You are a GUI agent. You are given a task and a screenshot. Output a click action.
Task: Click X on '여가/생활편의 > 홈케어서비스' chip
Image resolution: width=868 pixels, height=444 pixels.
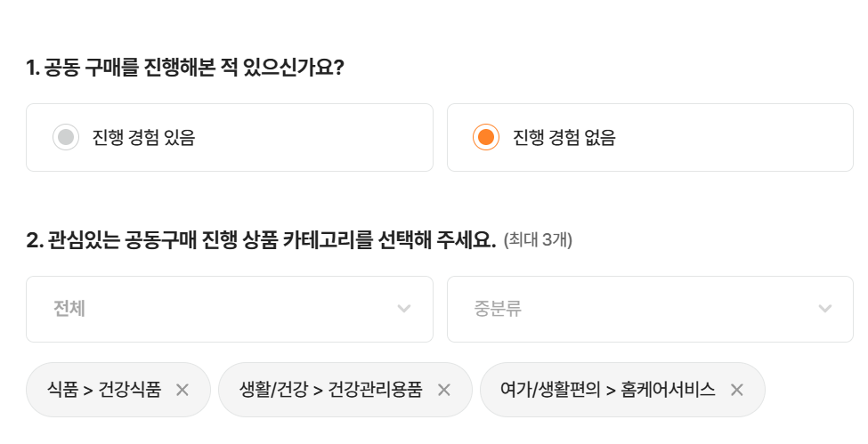pyautogui.click(x=736, y=390)
